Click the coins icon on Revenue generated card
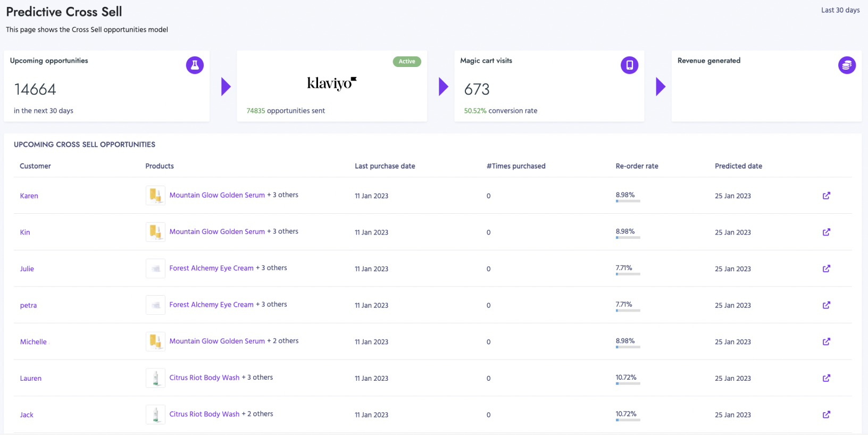This screenshot has width=868, height=435. (847, 65)
